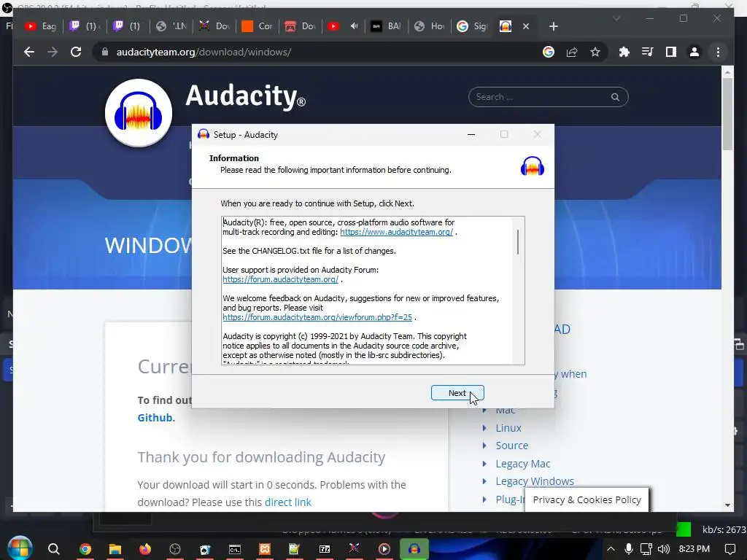Open the forum.audacityteam.org link in setup text
The image size is (747, 560).
(x=281, y=279)
